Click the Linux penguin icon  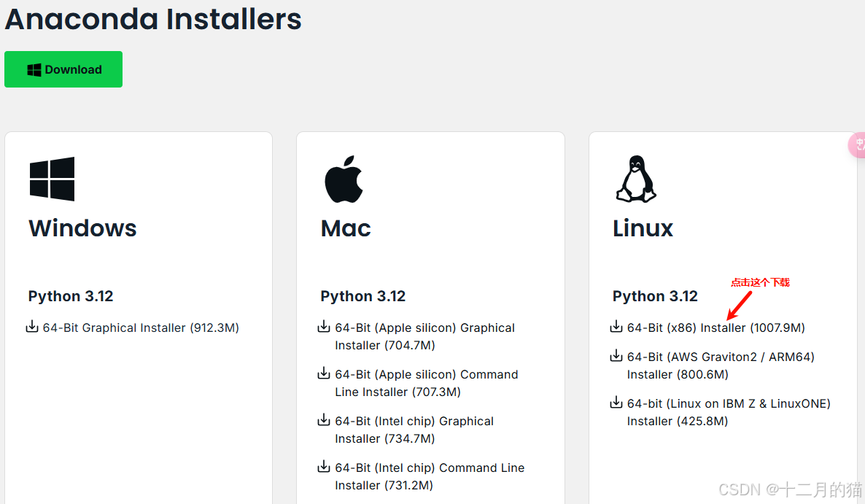point(636,179)
